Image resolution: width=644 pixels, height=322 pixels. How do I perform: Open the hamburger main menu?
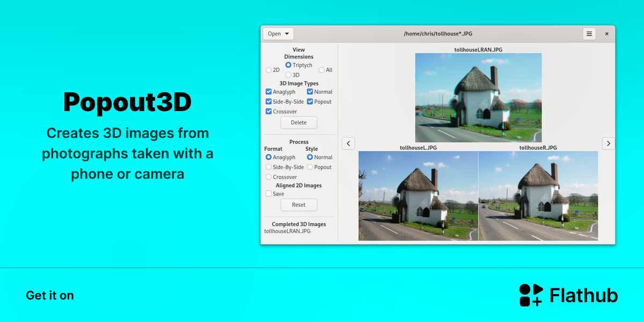pyautogui.click(x=589, y=34)
